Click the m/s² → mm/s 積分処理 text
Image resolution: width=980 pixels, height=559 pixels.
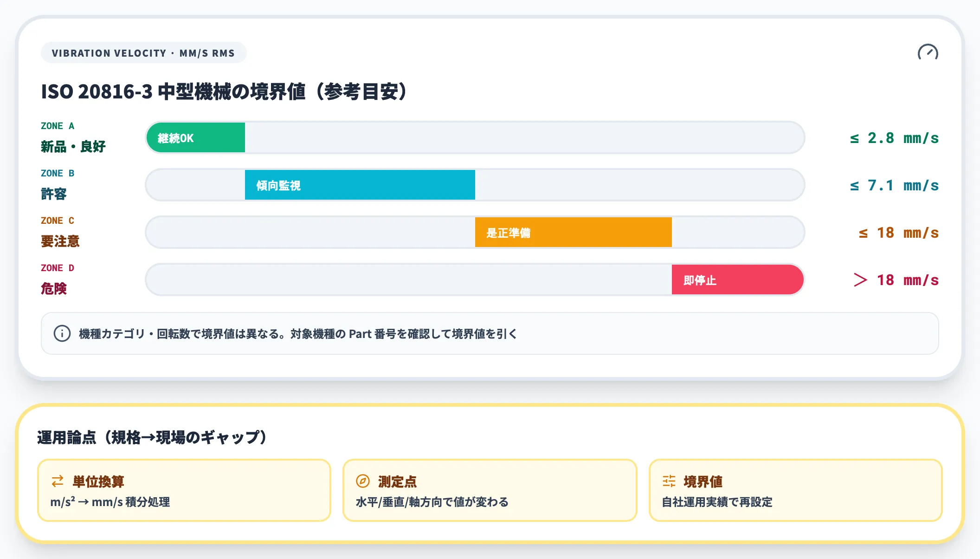coord(110,502)
